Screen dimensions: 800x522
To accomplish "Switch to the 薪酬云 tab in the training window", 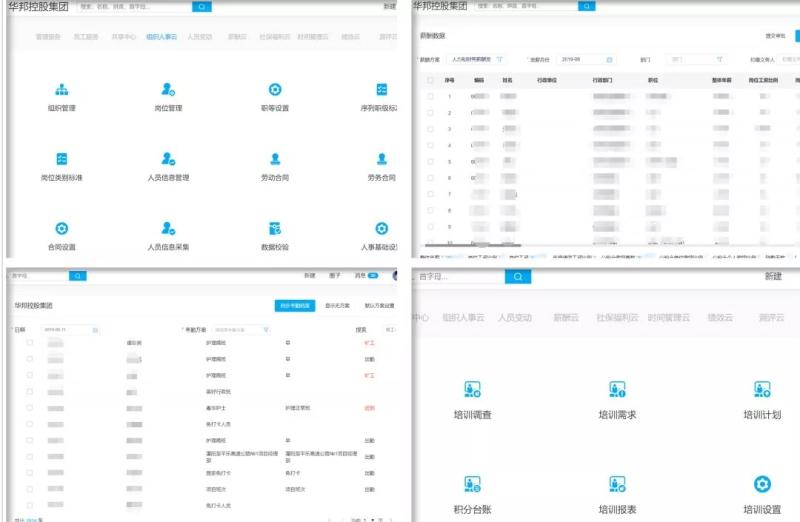I will [x=566, y=317].
